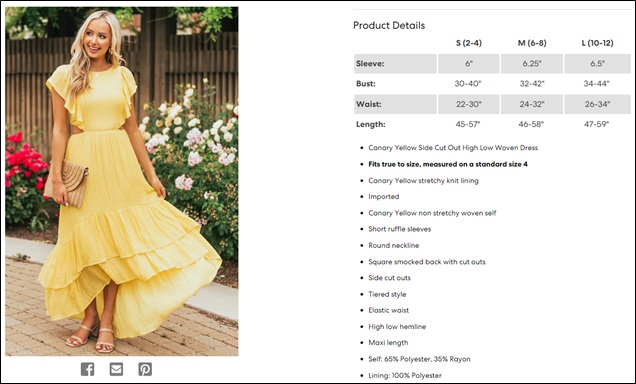Click the large waist 26-34" cell
Image resolution: width=636 pixels, height=384 pixels.
tap(597, 104)
